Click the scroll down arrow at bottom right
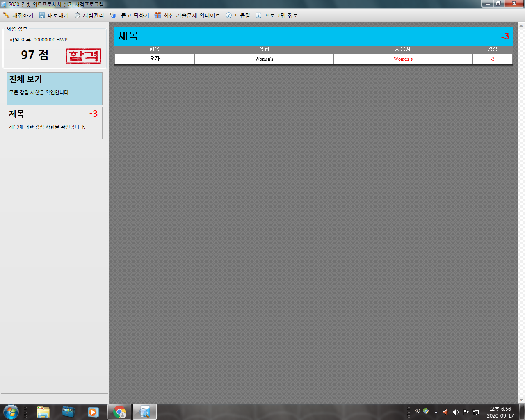This screenshot has height=420, width=525. click(521, 400)
